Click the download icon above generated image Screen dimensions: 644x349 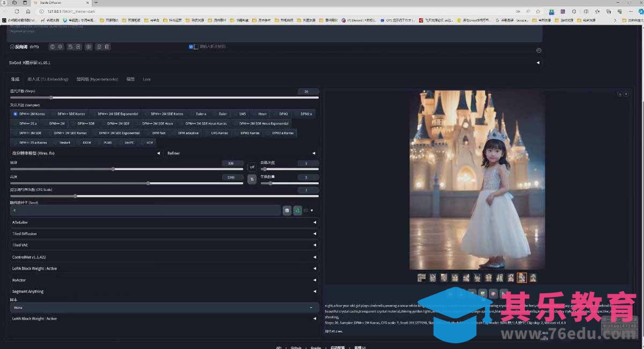tap(620, 94)
